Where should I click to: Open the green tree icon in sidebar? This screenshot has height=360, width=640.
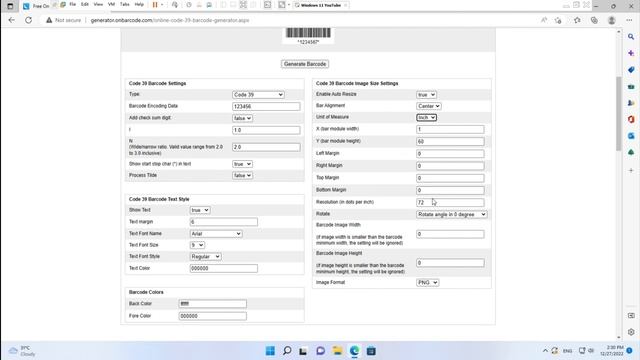click(x=631, y=152)
